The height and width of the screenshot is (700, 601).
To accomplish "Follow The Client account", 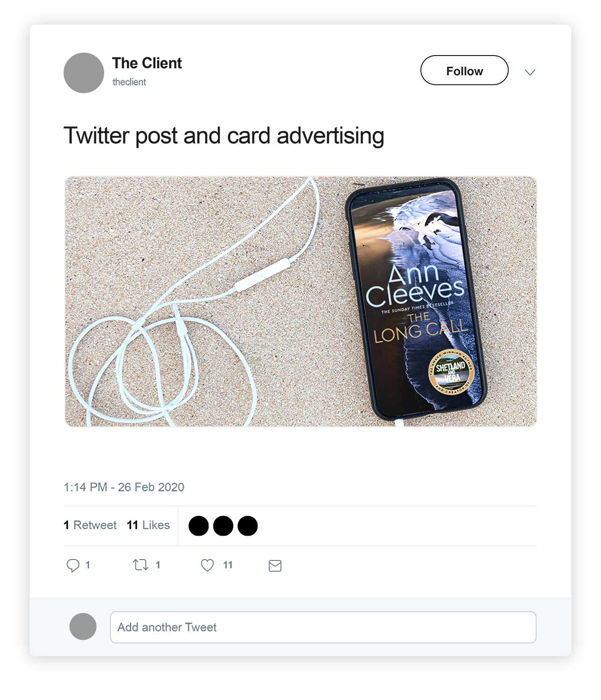I will 464,70.
